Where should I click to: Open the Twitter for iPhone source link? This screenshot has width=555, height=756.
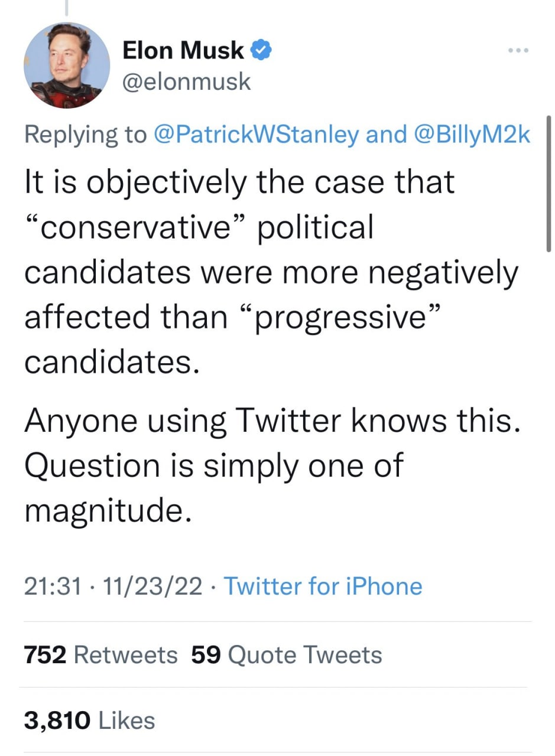pyautogui.click(x=323, y=586)
